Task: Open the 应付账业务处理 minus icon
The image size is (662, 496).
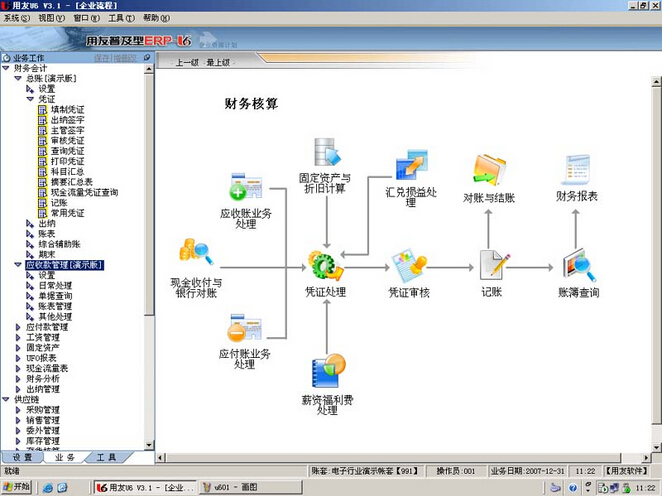Action: 245,328
